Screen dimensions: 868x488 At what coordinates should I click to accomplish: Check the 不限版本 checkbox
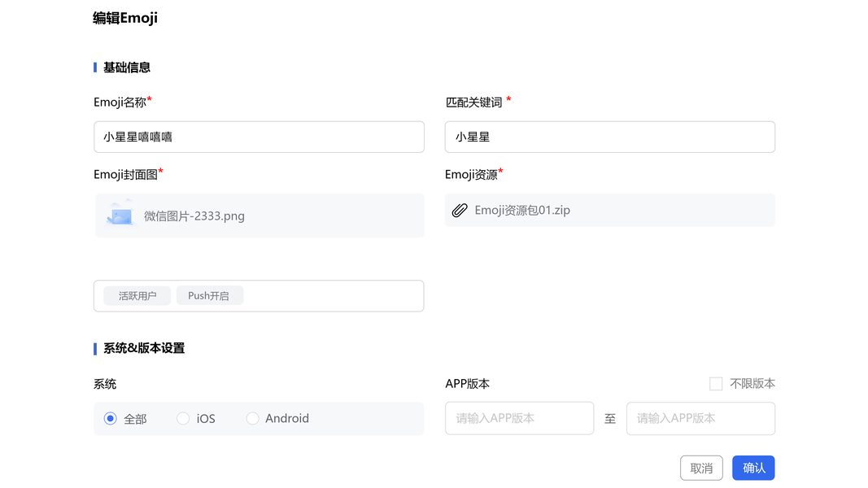point(716,384)
